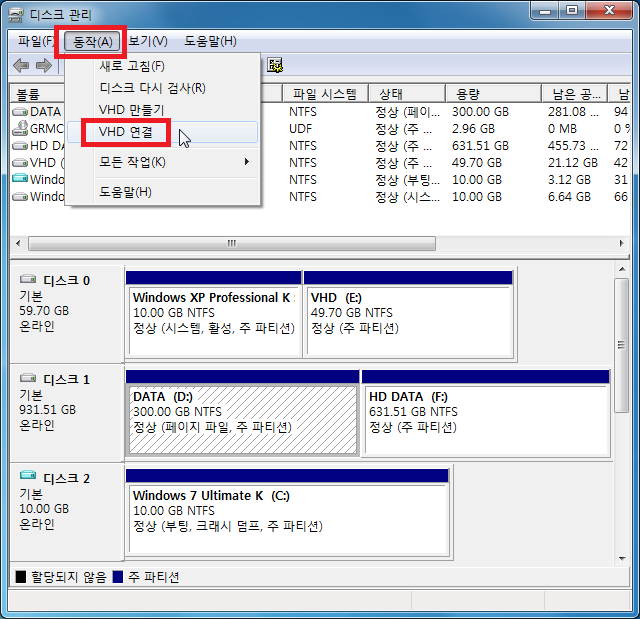The height and width of the screenshot is (619, 640).
Task: Click the 디스크 0 disk icon
Action: [28, 279]
